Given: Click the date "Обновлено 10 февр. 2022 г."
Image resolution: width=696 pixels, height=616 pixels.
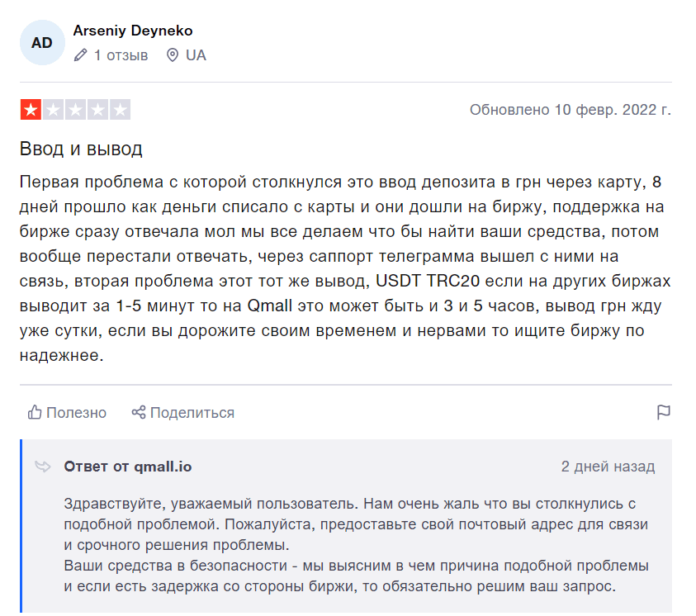Looking at the screenshot, I should (x=571, y=110).
